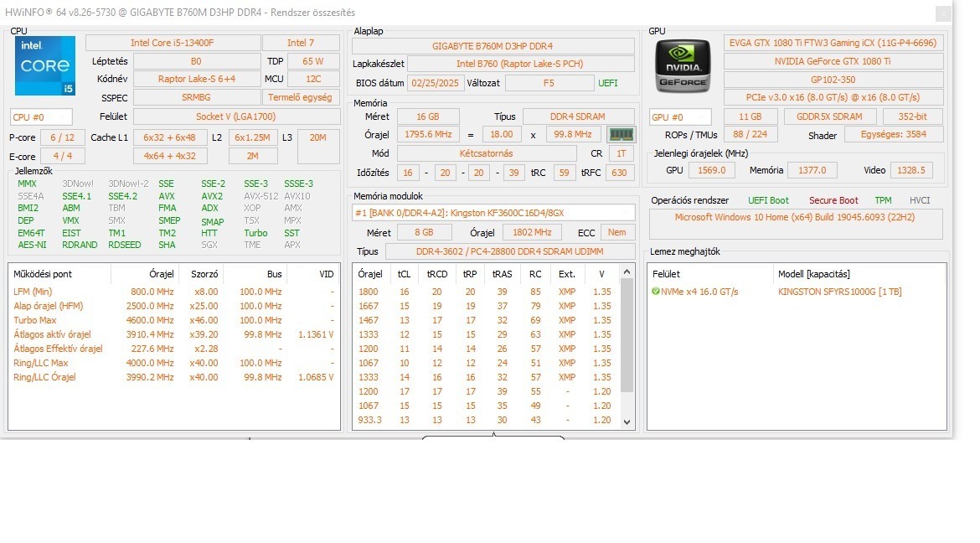Click the 12C MCU value
Viewport: 980px width, 543px height.
pos(313,79)
